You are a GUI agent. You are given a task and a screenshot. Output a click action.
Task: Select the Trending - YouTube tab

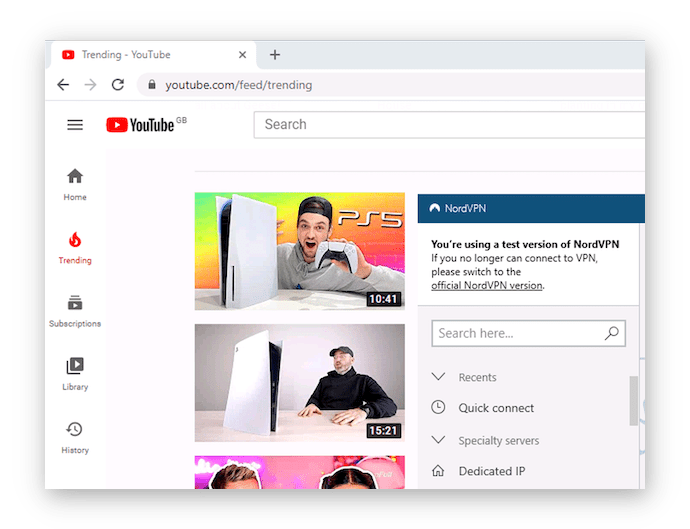click(154, 55)
